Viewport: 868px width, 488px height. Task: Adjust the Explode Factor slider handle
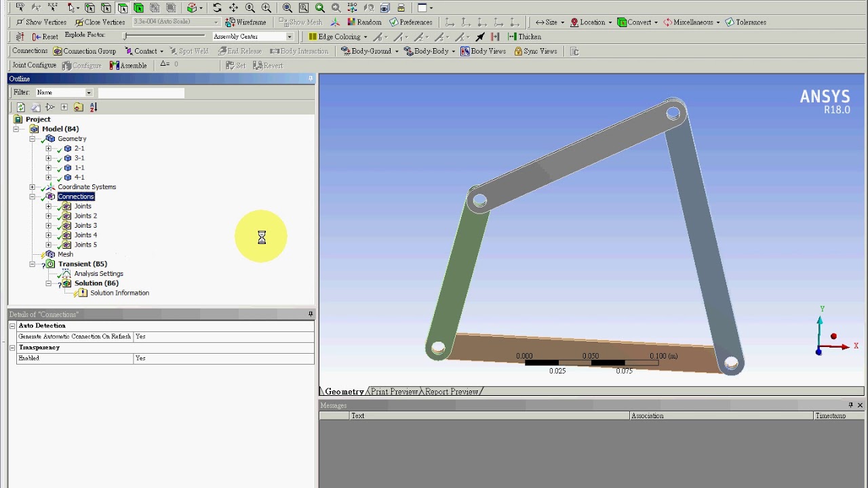(x=125, y=36)
